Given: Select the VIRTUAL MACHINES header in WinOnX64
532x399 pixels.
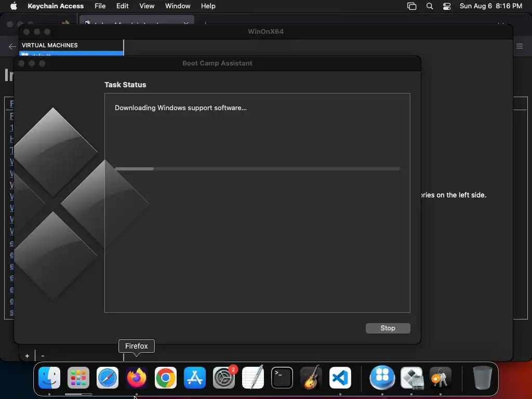Looking at the screenshot, I should point(49,45).
